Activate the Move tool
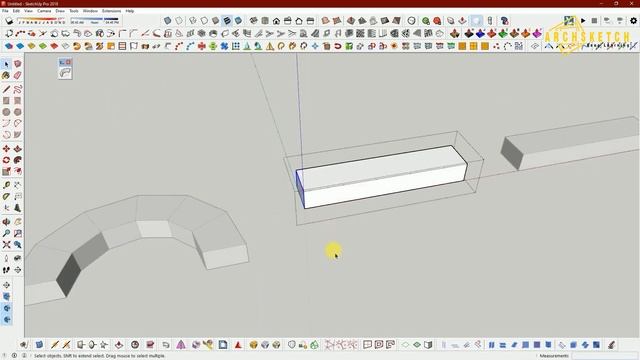This screenshot has width=640, height=360. (x=6, y=149)
